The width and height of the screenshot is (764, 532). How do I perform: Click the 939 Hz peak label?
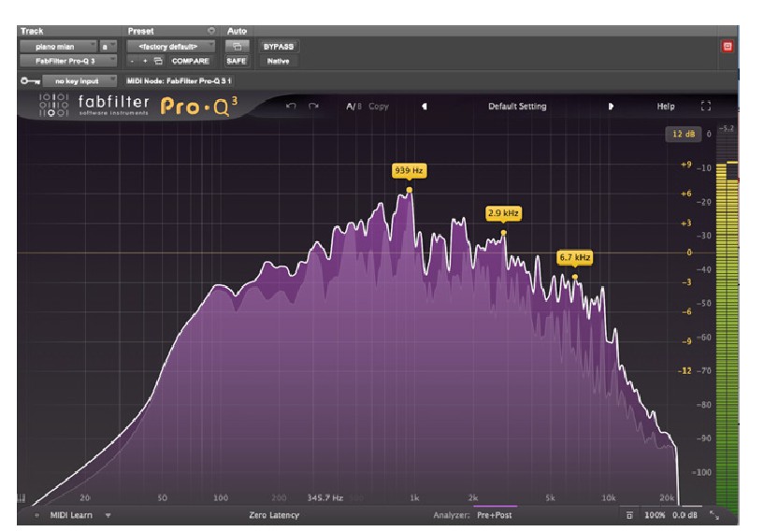(x=409, y=170)
